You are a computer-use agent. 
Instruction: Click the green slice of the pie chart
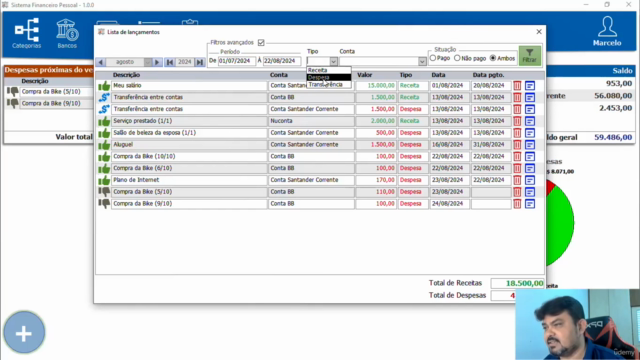(561, 227)
